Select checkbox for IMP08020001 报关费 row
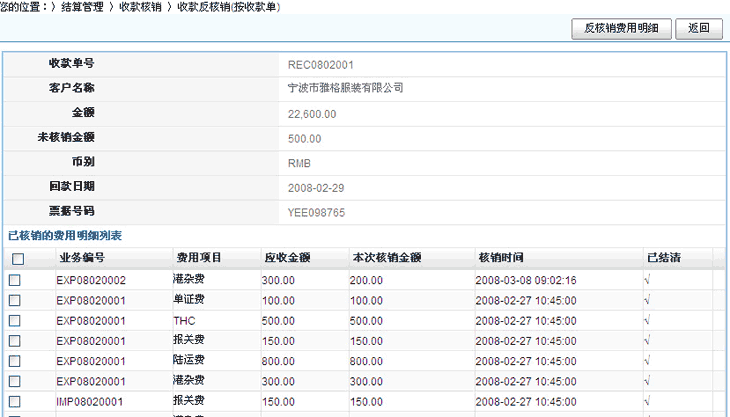This screenshot has width=730, height=417. (x=15, y=401)
